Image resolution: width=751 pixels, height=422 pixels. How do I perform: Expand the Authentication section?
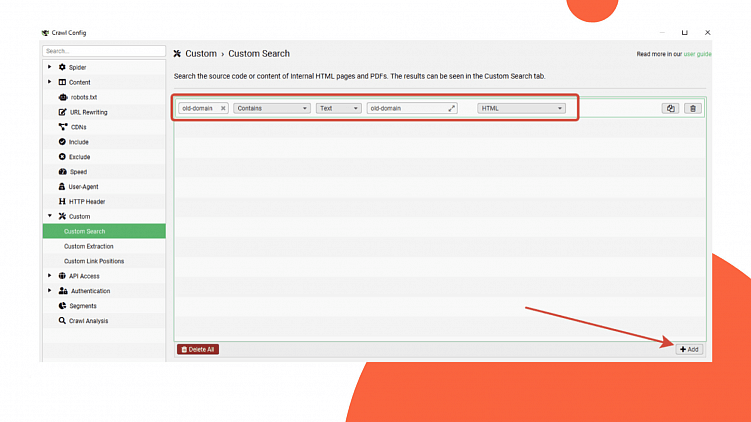click(x=50, y=290)
